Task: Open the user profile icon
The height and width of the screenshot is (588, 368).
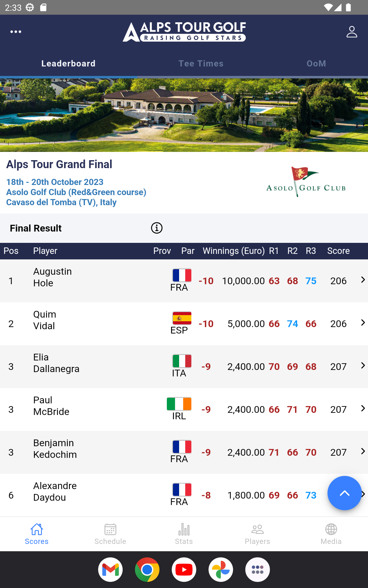Action: [352, 32]
